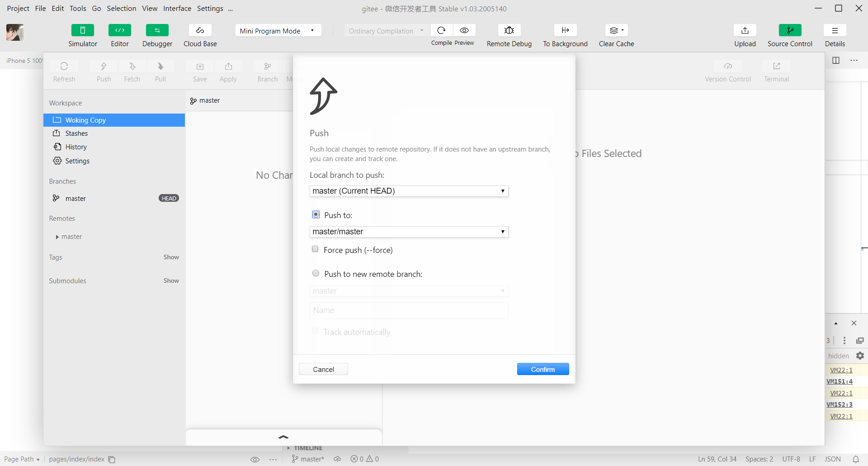Open the Details panel
This screenshot has height=466, width=868.
click(835, 30)
